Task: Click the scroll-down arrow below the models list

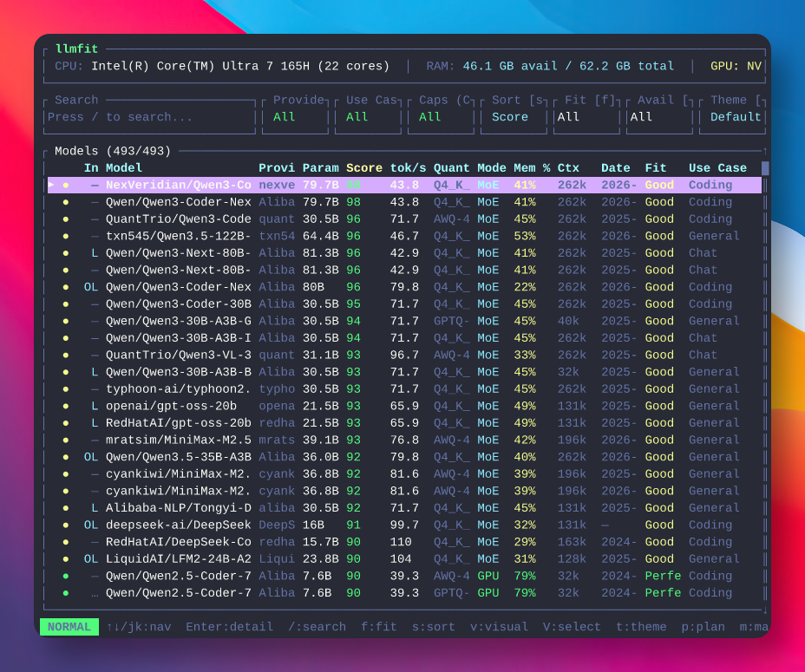Action: pyautogui.click(x=765, y=610)
